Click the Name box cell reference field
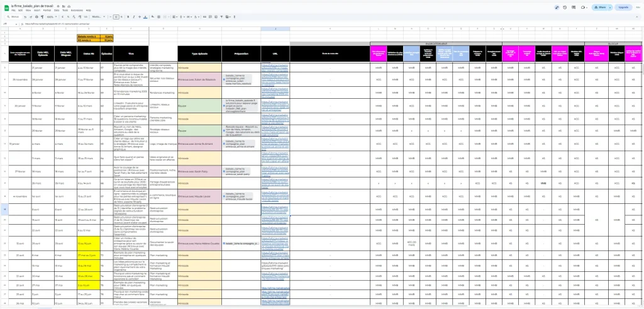The image size is (644, 309). pyautogui.click(x=9, y=23)
